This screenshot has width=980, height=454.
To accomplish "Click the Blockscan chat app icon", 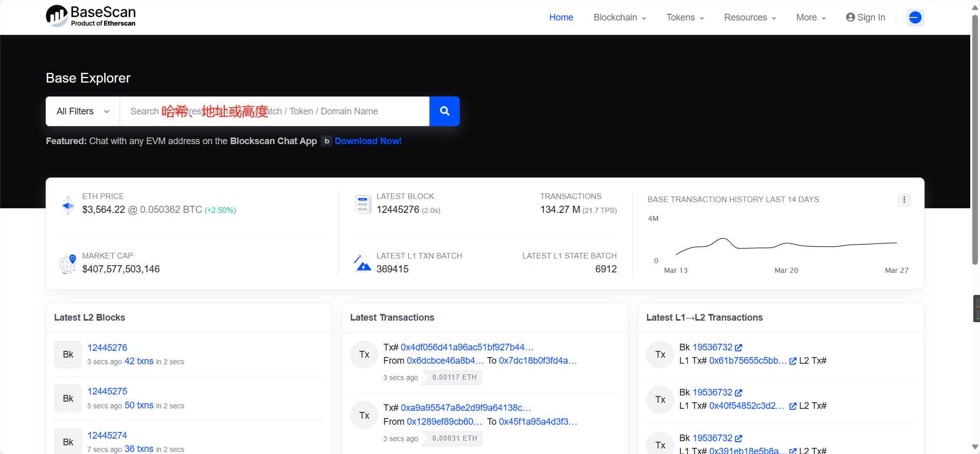I will click(327, 141).
